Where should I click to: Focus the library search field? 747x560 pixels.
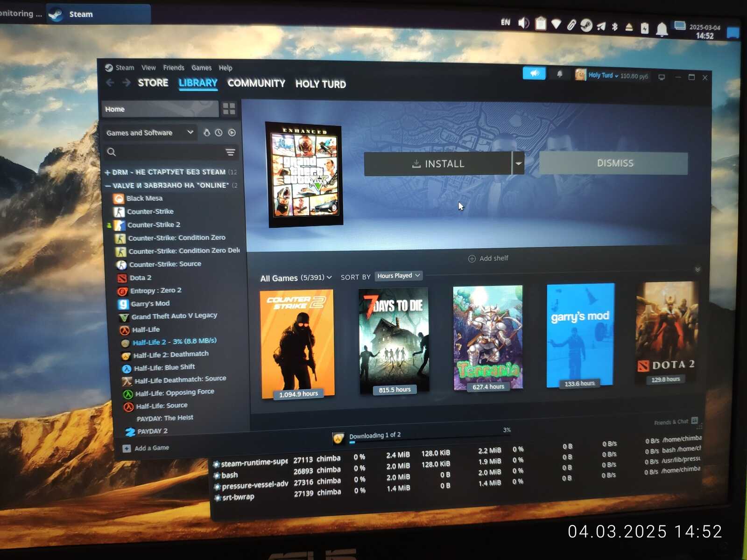(x=170, y=152)
